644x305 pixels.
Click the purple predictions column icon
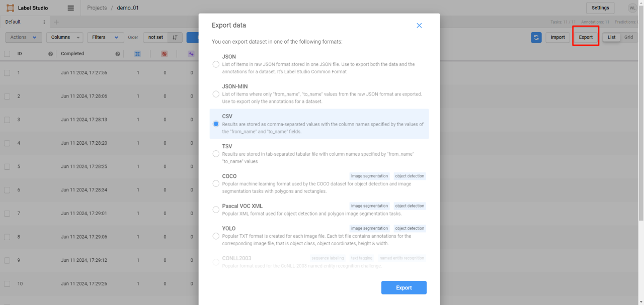[191, 54]
